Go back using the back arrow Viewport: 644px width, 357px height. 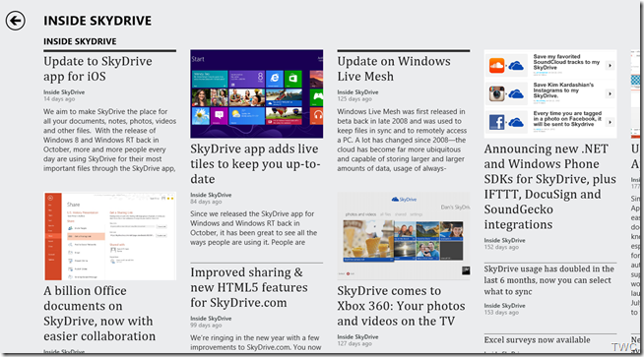point(15,21)
